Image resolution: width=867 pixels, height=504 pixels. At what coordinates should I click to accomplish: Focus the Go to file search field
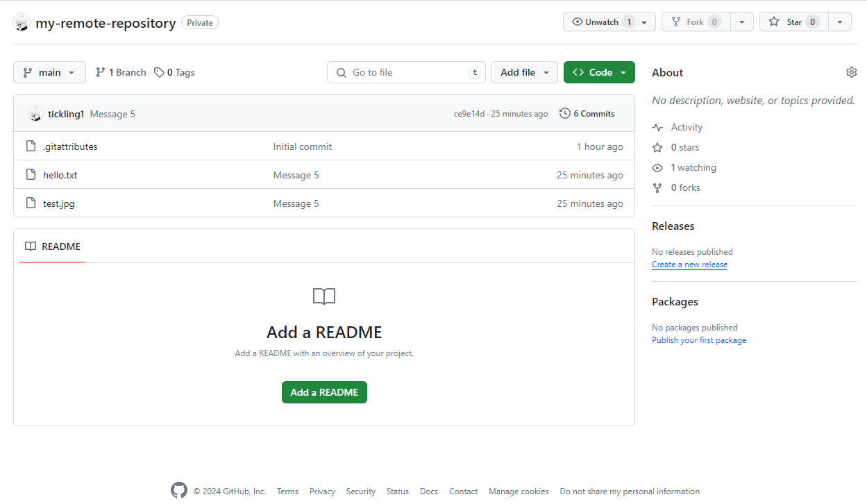point(406,72)
